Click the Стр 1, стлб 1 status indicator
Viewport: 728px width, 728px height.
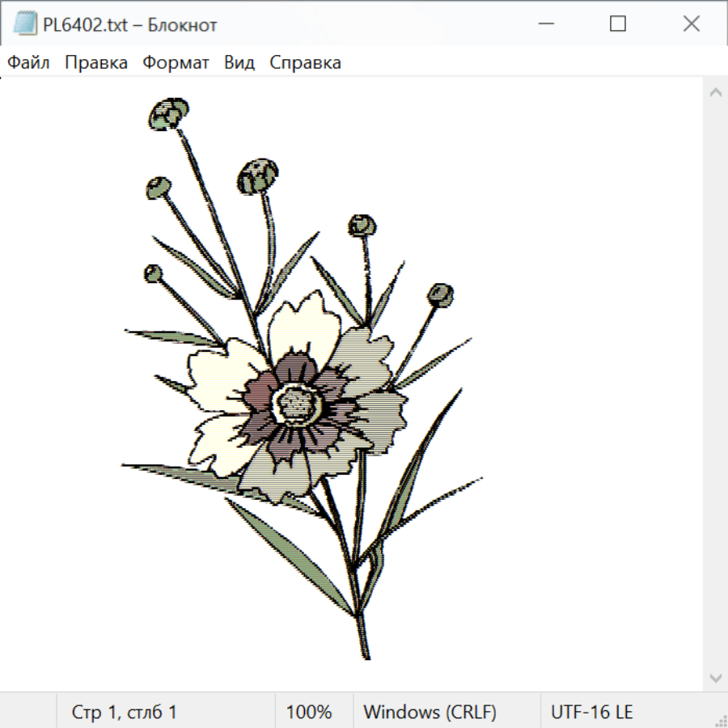pos(125,712)
